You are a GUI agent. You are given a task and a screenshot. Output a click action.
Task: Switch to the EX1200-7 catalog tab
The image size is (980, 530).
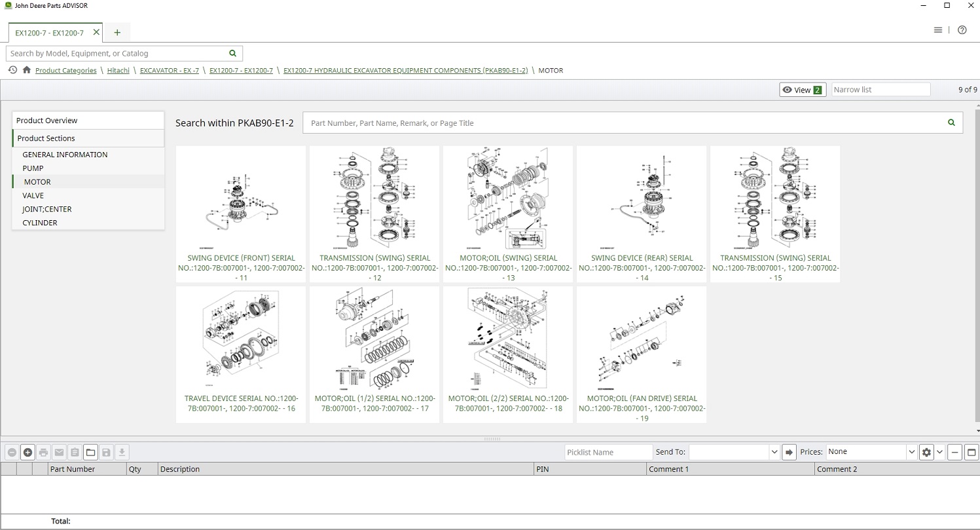[x=50, y=32]
